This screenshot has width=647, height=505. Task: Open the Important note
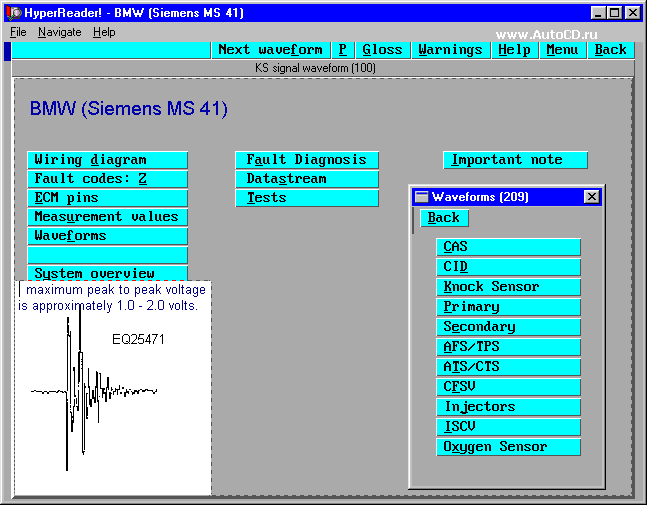click(515, 160)
